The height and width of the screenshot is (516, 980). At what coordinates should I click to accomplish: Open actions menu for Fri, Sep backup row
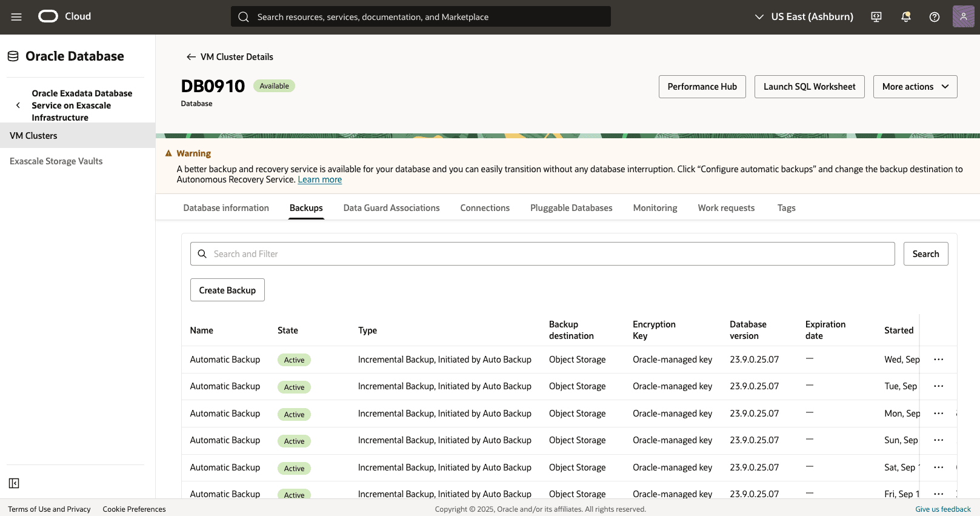939,494
